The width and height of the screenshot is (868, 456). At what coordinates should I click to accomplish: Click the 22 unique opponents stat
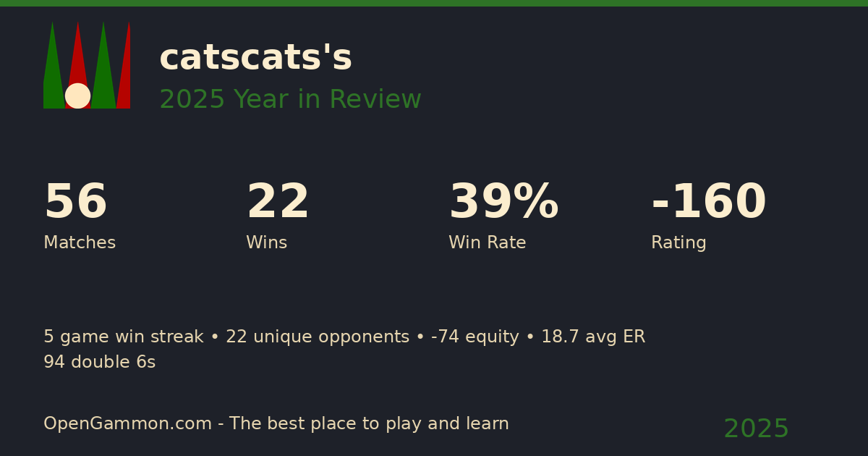(317, 337)
